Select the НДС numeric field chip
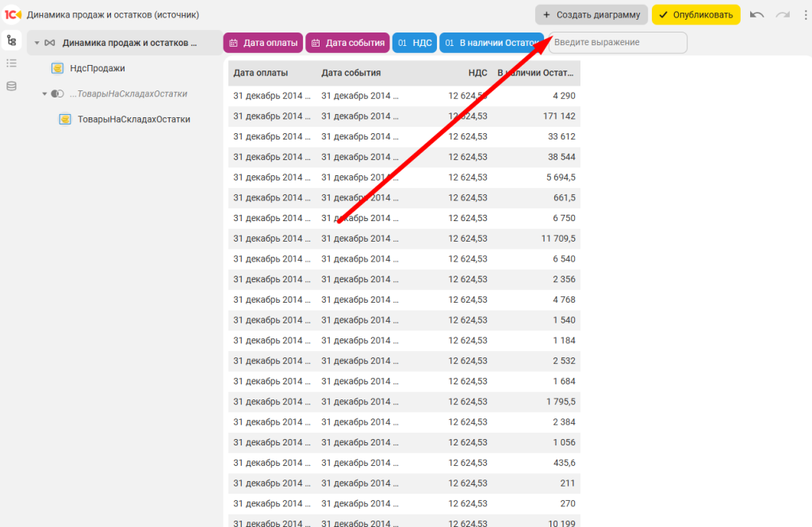The height and width of the screenshot is (527, 812). pyautogui.click(x=415, y=43)
